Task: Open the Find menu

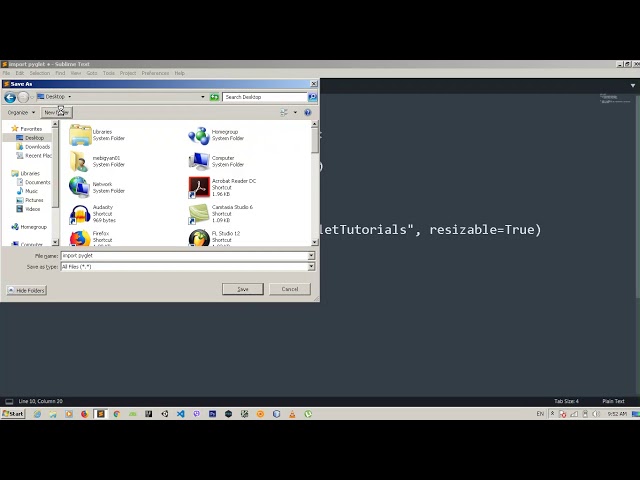Action: pyautogui.click(x=60, y=73)
